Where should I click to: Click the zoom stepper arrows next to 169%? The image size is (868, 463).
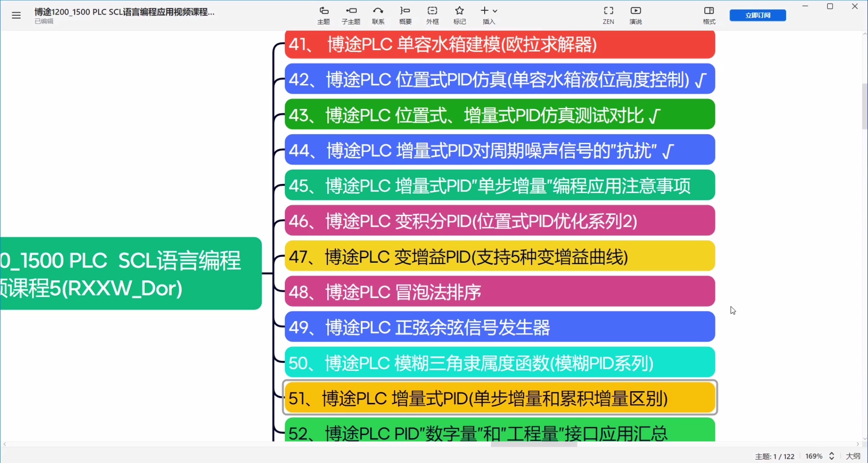click(832, 456)
